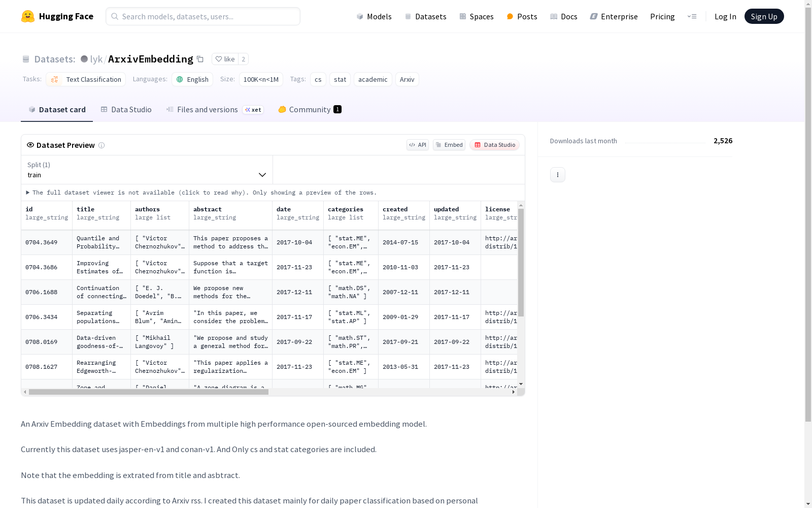The height and width of the screenshot is (508, 812).
Task: Click the Hugging Face logo icon
Action: pyautogui.click(x=28, y=16)
